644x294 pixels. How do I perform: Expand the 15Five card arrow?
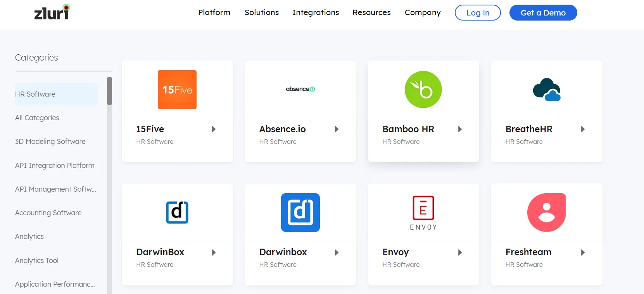[214, 129]
